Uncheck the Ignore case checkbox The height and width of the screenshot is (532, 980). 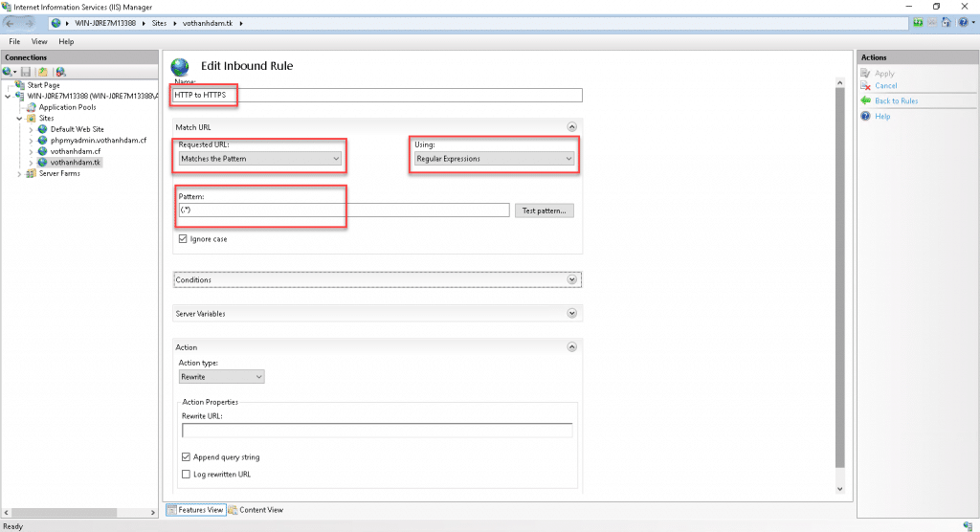pyautogui.click(x=183, y=238)
